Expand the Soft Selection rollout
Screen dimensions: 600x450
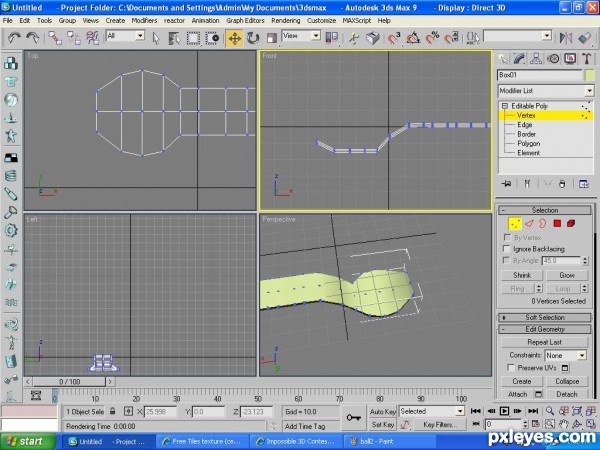click(x=545, y=317)
